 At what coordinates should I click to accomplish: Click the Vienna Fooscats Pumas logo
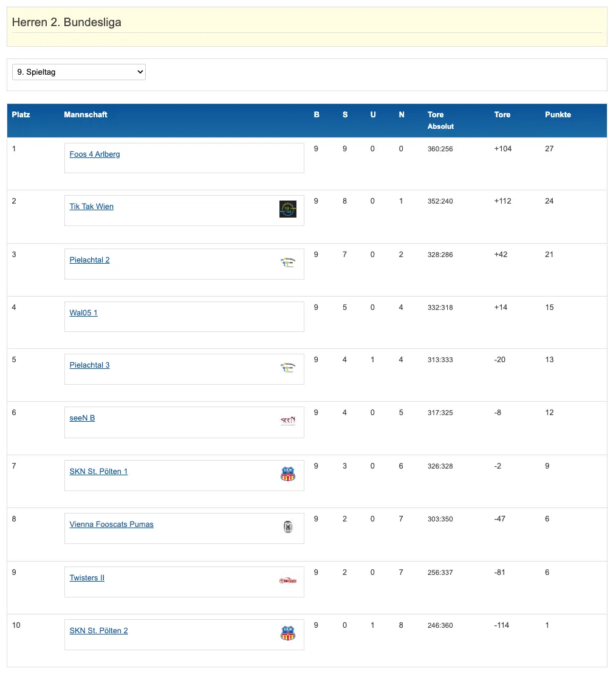point(288,527)
